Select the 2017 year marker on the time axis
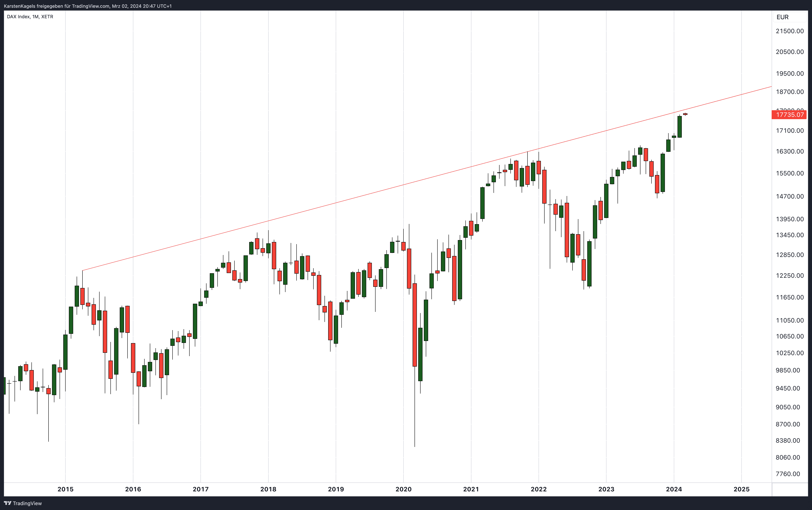 (201, 489)
